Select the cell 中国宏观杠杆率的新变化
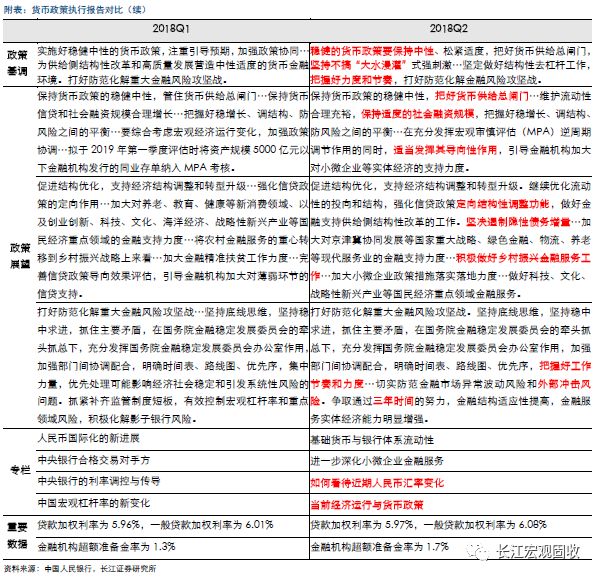The height and width of the screenshot is (577, 598). [94, 503]
